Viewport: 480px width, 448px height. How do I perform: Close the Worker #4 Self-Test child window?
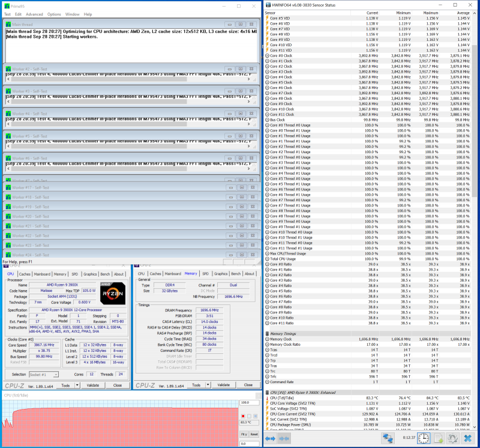coord(251,114)
